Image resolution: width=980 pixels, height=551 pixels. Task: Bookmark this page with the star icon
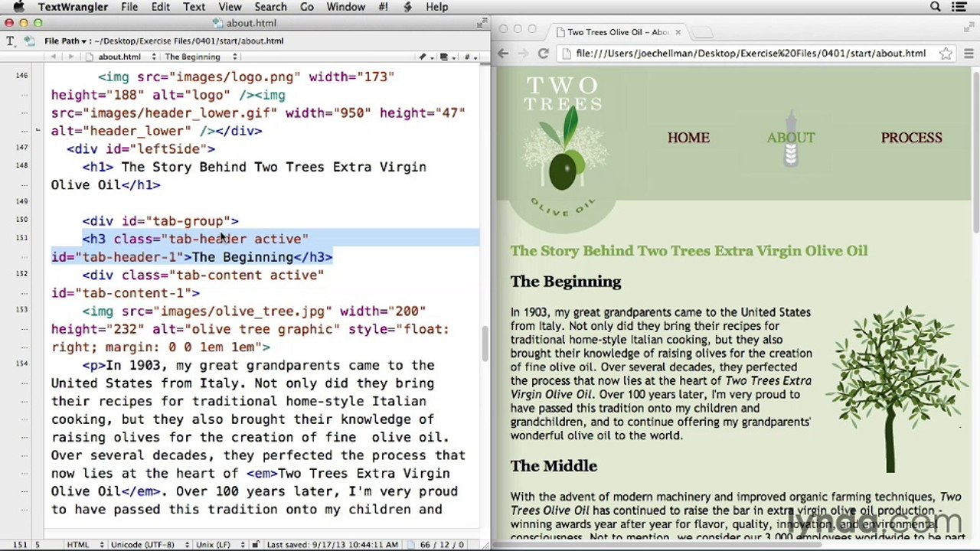[x=946, y=54]
